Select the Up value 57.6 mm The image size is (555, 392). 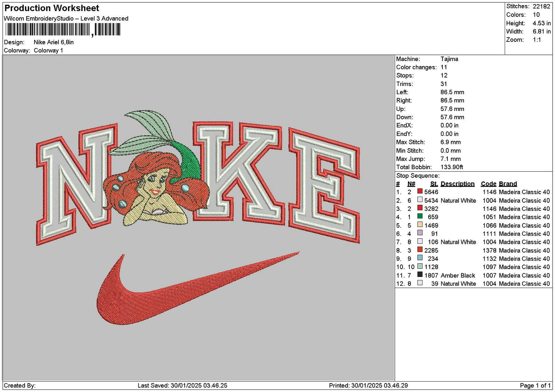452,109
